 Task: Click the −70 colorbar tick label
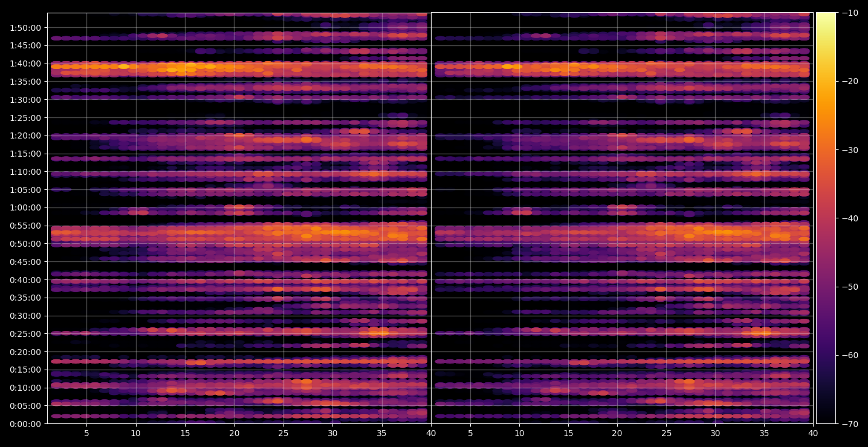point(849,424)
